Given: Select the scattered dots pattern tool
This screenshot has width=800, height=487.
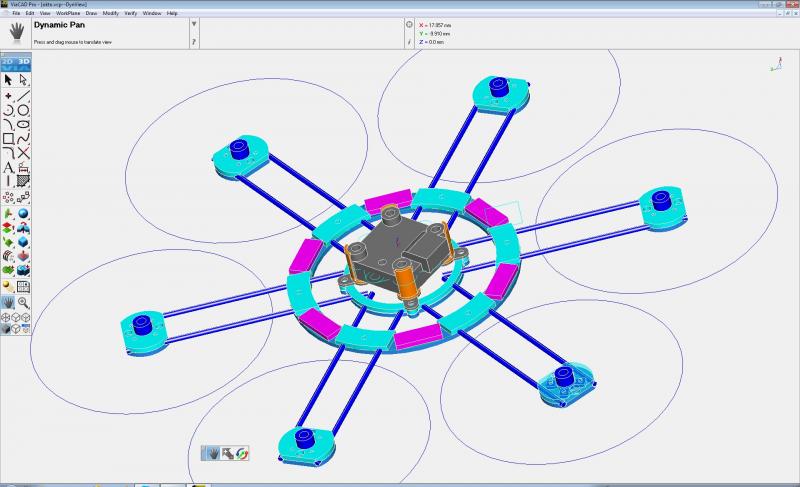Looking at the screenshot, I should point(8,197).
